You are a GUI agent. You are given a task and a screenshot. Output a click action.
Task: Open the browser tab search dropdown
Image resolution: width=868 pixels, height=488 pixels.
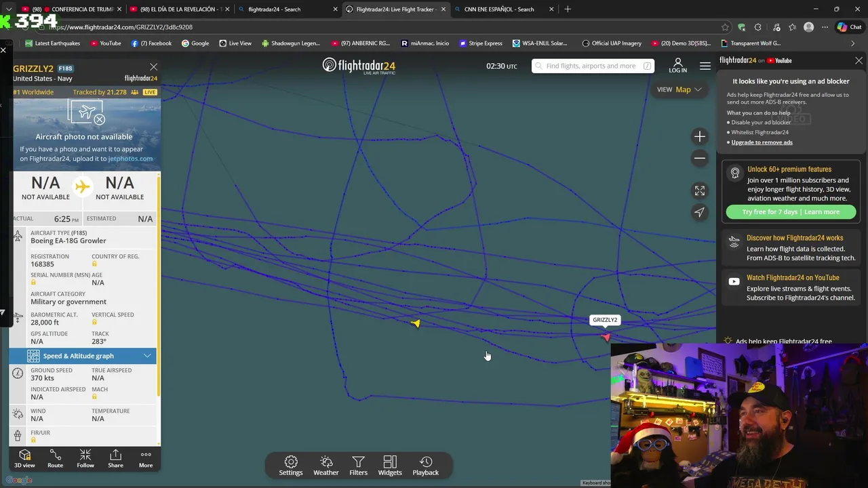9,9
